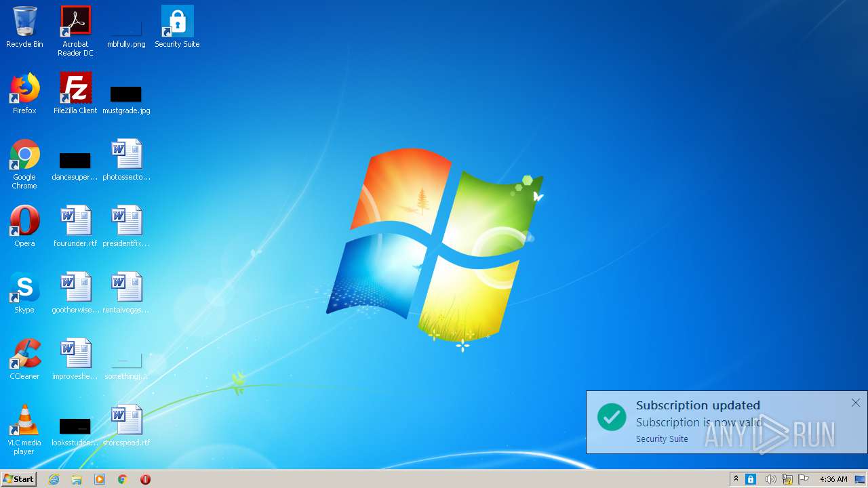Select the rentalvegas document
This screenshot has height=488, width=868.
(126, 293)
